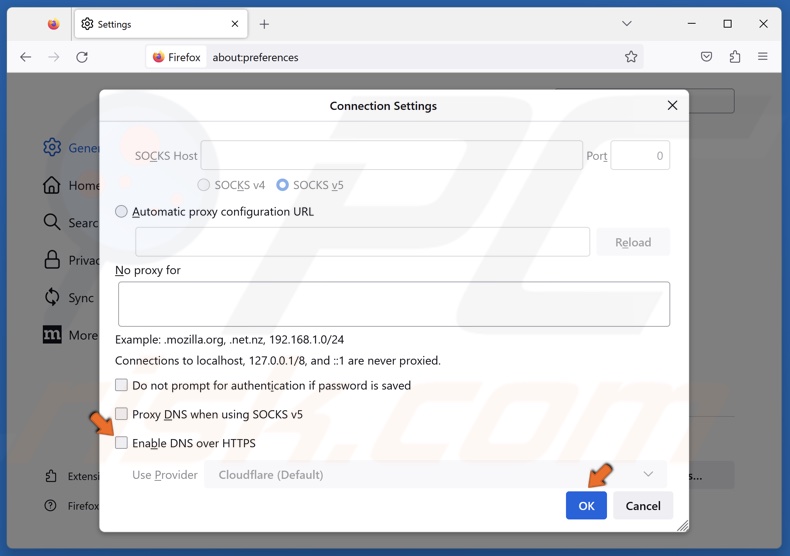Open the Home settings category
790x556 pixels.
click(71, 185)
